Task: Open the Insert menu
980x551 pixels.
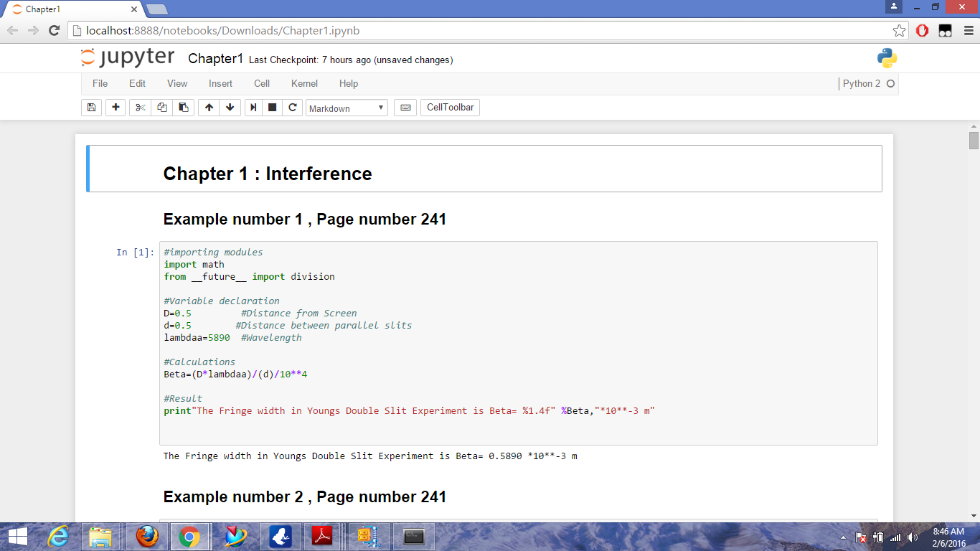Action: 220,83
